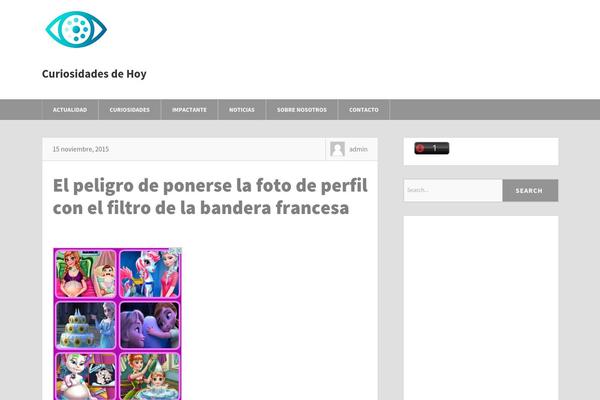Open the unicorn and Elsa game thumbnail
Image resolution: width=600 pixels, height=400 pixels.
coord(149,274)
